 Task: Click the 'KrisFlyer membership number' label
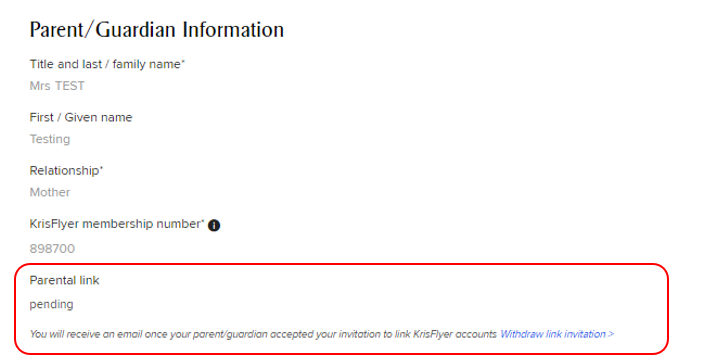click(116, 224)
